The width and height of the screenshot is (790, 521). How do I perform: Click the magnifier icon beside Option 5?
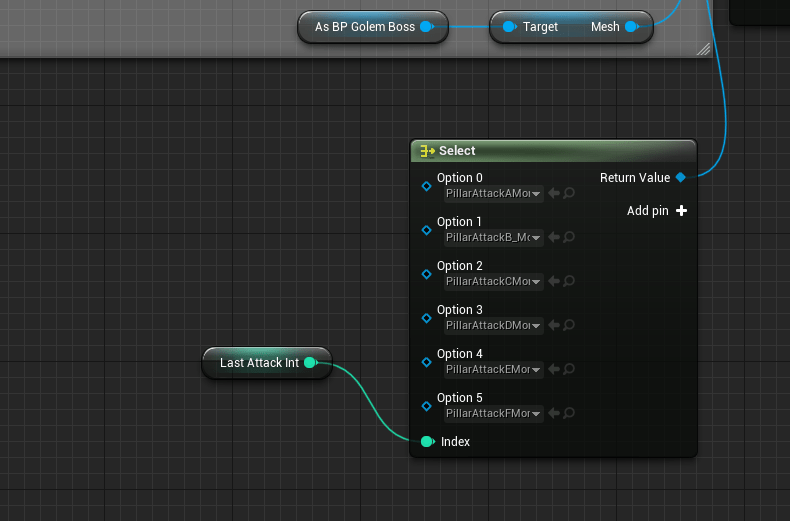(569, 414)
